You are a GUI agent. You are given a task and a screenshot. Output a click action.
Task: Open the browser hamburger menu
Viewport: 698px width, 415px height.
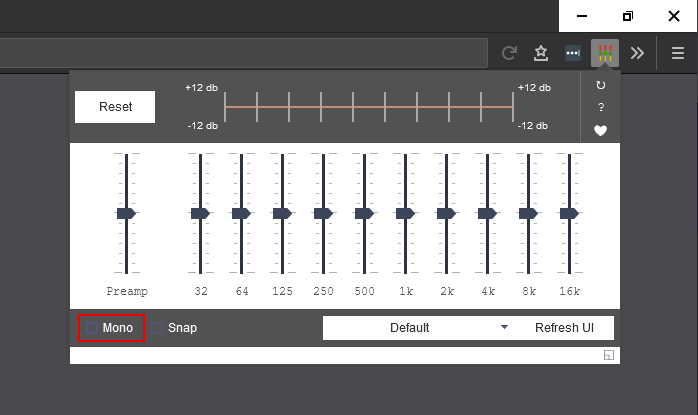point(678,53)
